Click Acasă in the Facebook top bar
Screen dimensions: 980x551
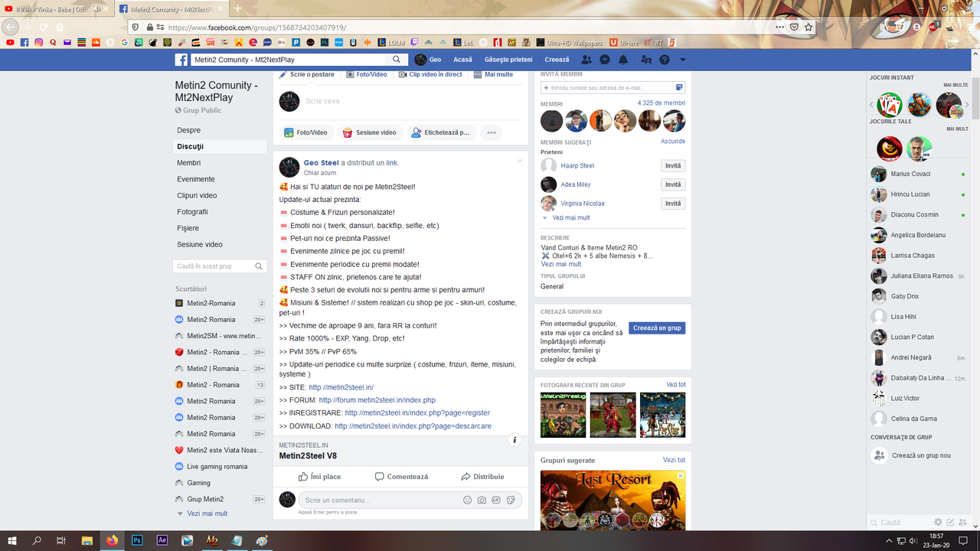[462, 60]
